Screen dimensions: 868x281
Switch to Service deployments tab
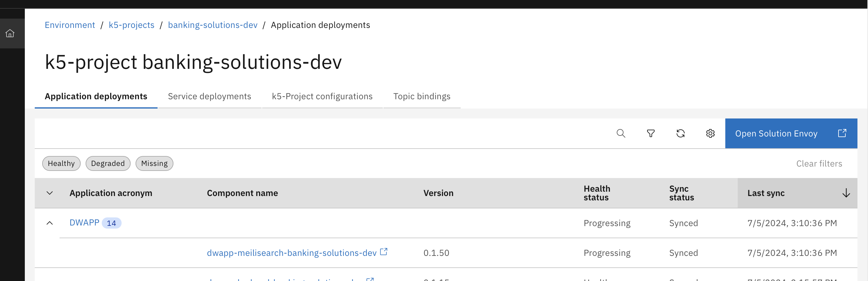209,96
